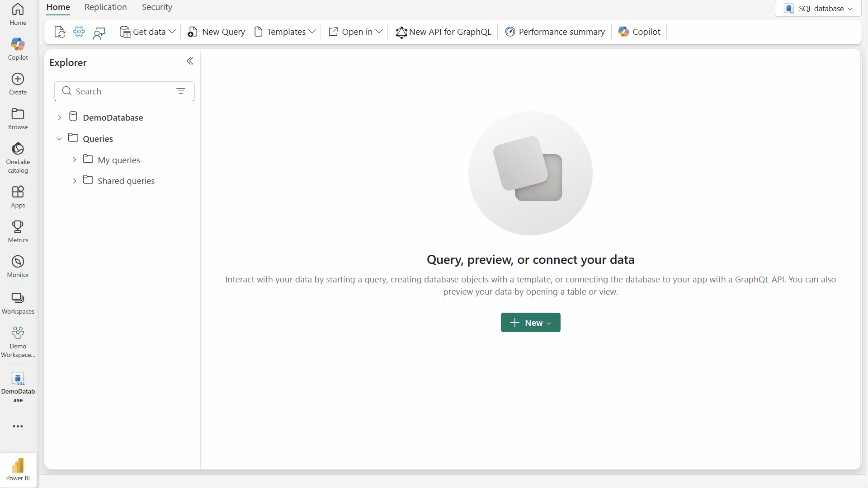Expand the DemoDatabase tree item
The height and width of the screenshot is (488, 868).
(x=59, y=117)
